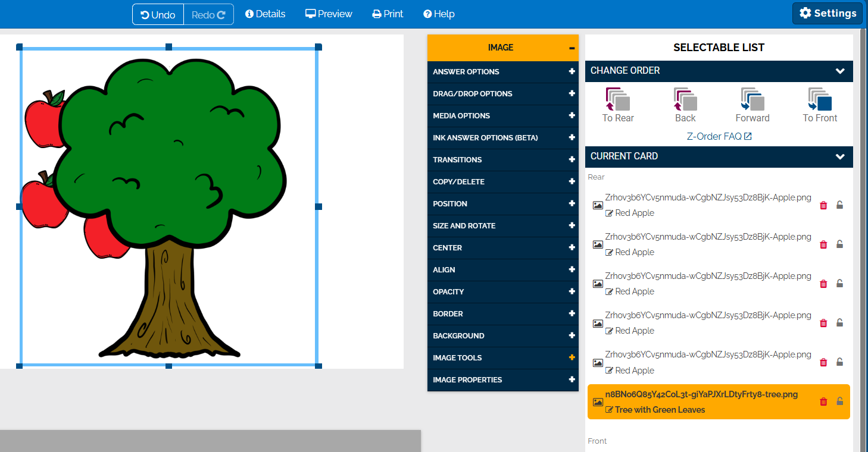
Task: Toggle the lock on the last Red Apple item
Action: coord(839,362)
